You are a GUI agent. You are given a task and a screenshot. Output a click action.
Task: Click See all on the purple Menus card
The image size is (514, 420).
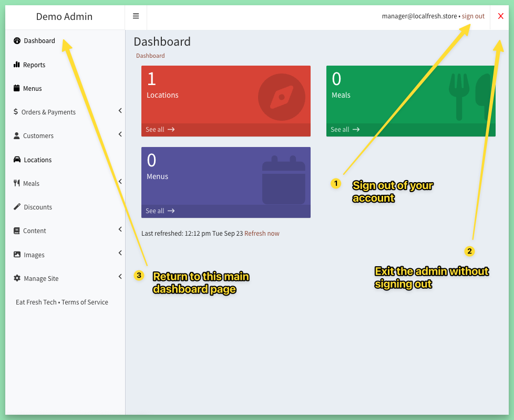(x=160, y=211)
